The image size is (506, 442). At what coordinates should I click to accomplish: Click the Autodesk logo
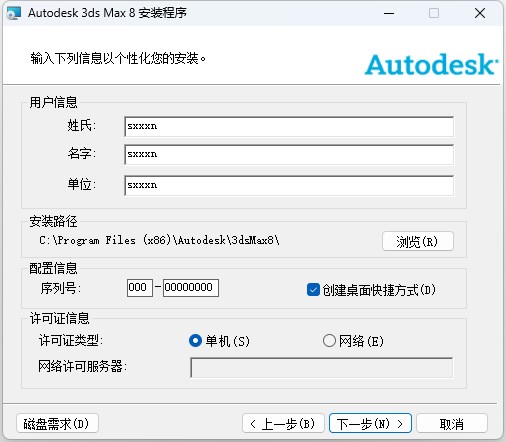click(431, 64)
